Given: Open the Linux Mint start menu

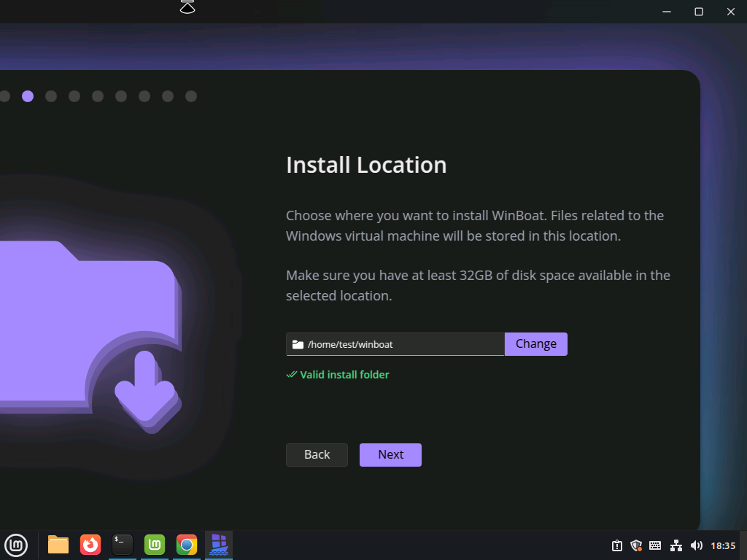Looking at the screenshot, I should click(16, 545).
